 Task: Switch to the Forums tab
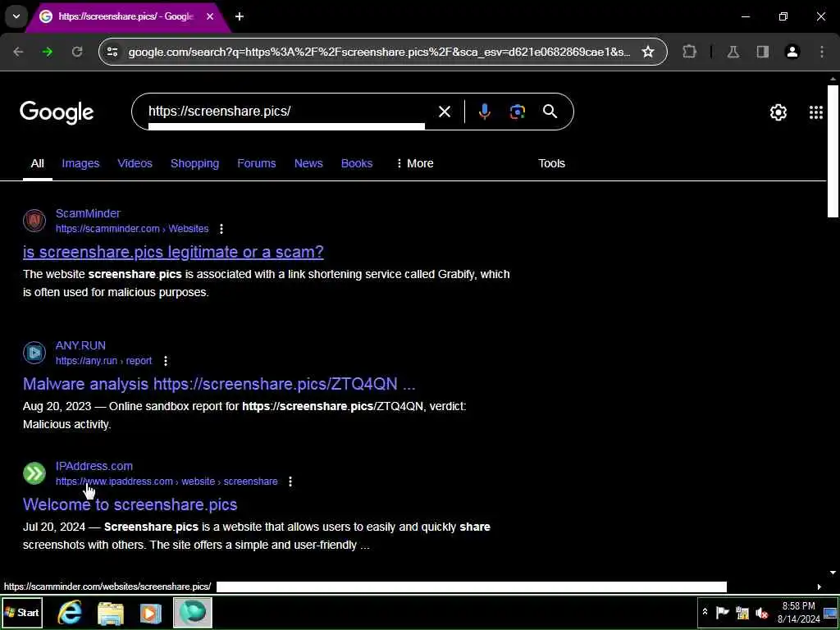pos(257,163)
